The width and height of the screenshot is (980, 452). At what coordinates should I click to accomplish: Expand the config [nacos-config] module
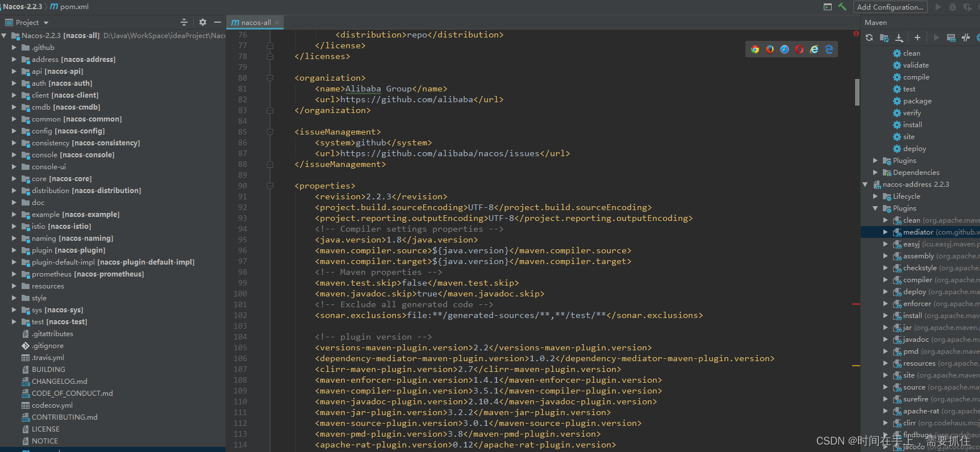click(14, 131)
